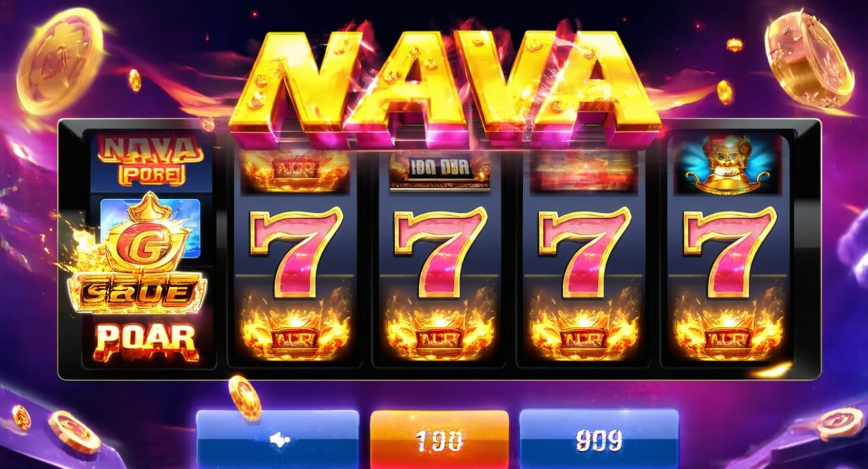Click the blue button showing 909
The image size is (868, 469).
coord(599,440)
